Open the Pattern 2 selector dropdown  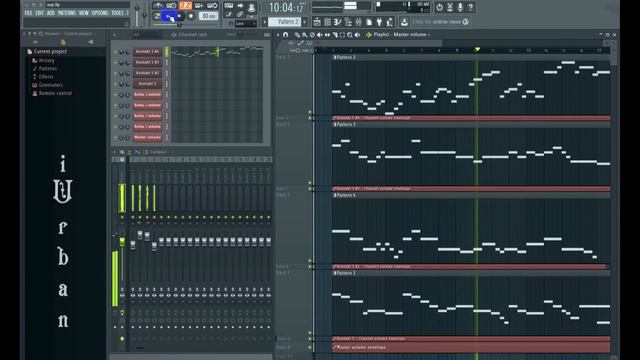[284, 22]
